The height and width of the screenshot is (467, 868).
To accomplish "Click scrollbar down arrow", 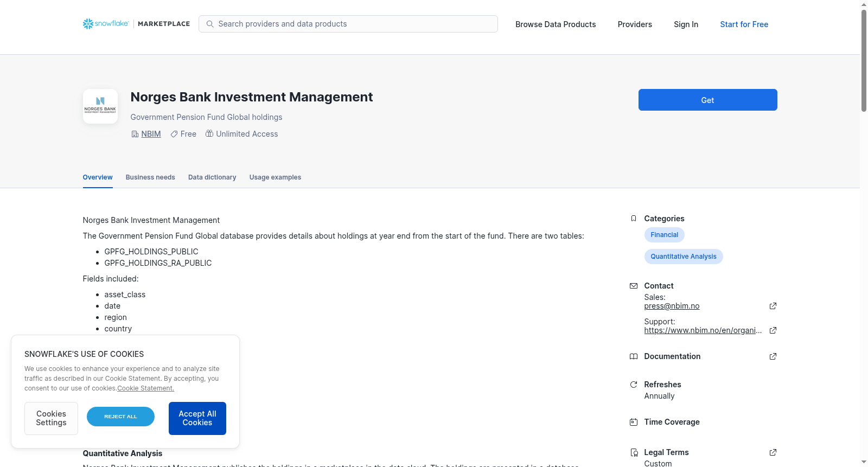I will tap(864, 463).
